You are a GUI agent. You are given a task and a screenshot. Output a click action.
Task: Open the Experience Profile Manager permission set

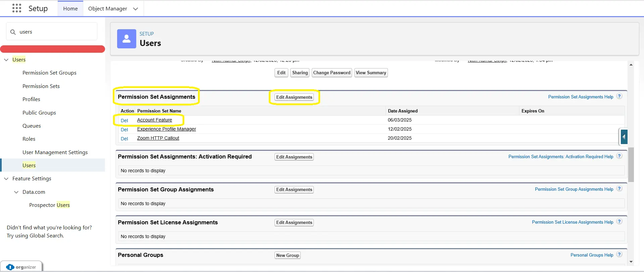click(166, 129)
